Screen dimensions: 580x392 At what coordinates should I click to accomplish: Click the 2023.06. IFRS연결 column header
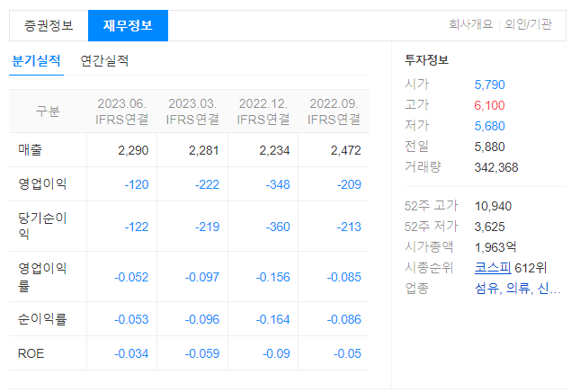(x=122, y=111)
